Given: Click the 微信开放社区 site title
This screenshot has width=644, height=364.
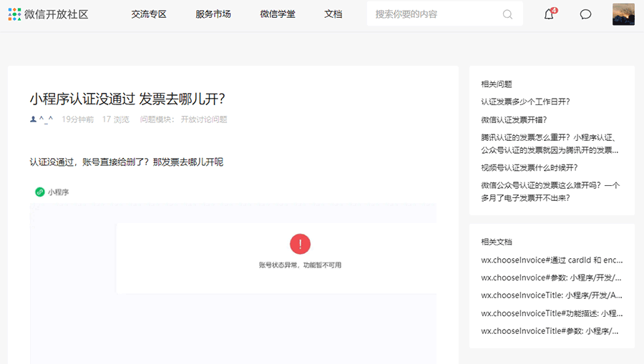Looking at the screenshot, I should [57, 14].
